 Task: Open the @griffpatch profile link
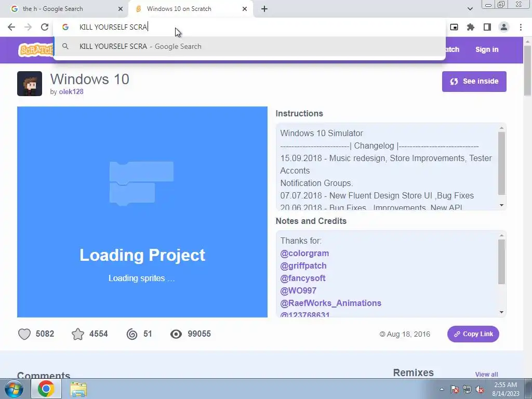click(303, 266)
